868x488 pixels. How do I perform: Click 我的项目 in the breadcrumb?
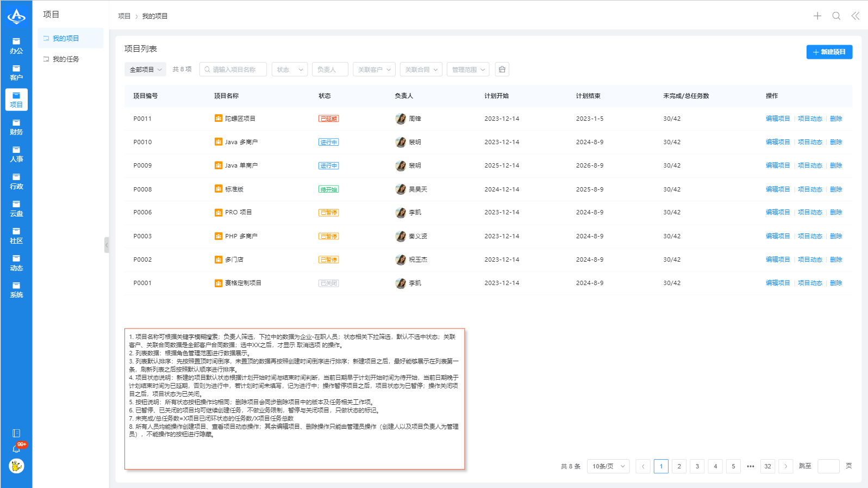[155, 16]
